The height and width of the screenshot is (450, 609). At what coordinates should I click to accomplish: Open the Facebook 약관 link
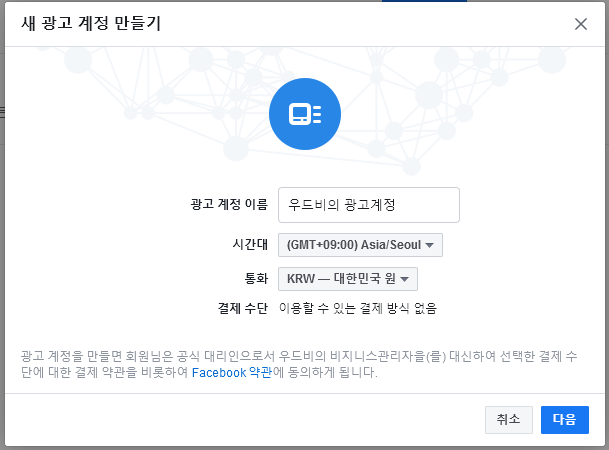(232, 372)
